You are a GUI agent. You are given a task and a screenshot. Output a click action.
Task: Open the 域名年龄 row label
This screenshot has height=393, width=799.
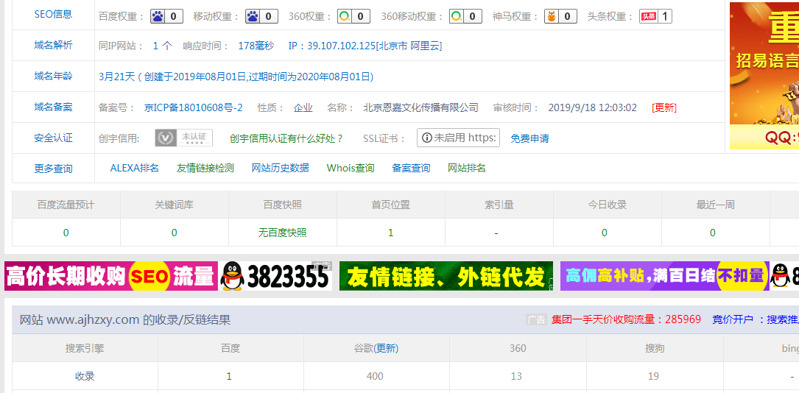tap(53, 76)
